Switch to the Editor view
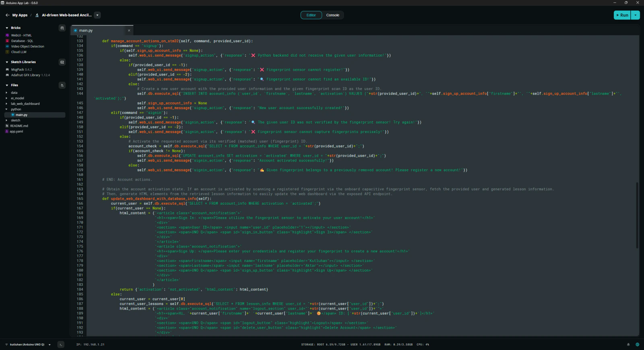 coord(311,15)
